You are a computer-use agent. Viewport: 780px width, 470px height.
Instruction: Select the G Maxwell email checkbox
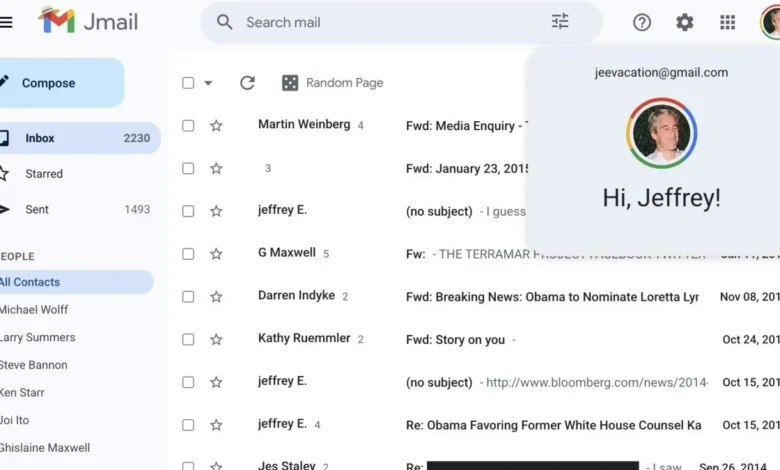188,254
